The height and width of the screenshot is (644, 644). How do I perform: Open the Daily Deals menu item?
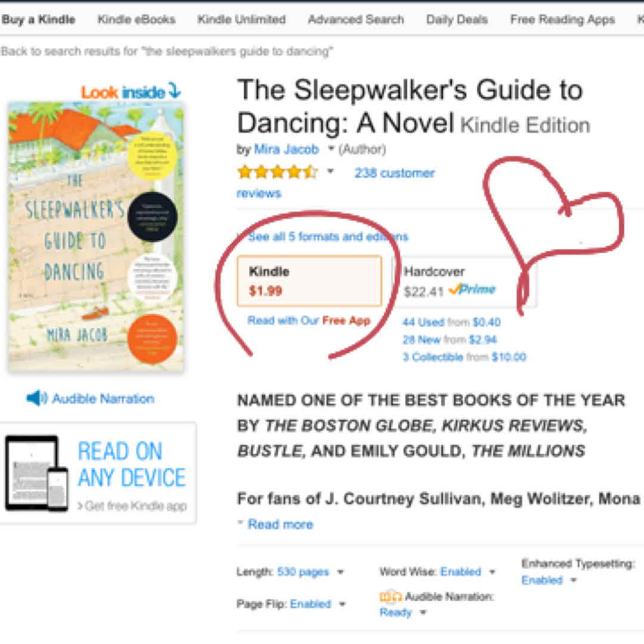click(x=456, y=19)
